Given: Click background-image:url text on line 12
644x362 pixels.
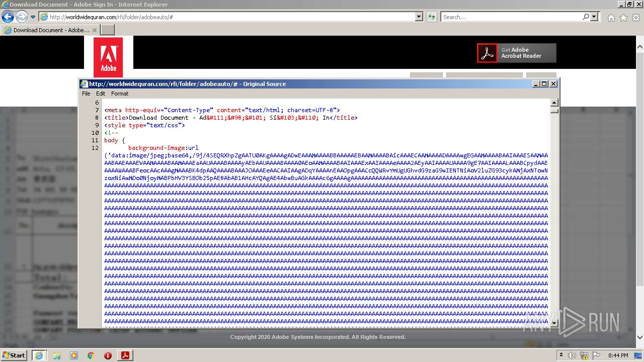Looking at the screenshot, I should click(164, 148).
